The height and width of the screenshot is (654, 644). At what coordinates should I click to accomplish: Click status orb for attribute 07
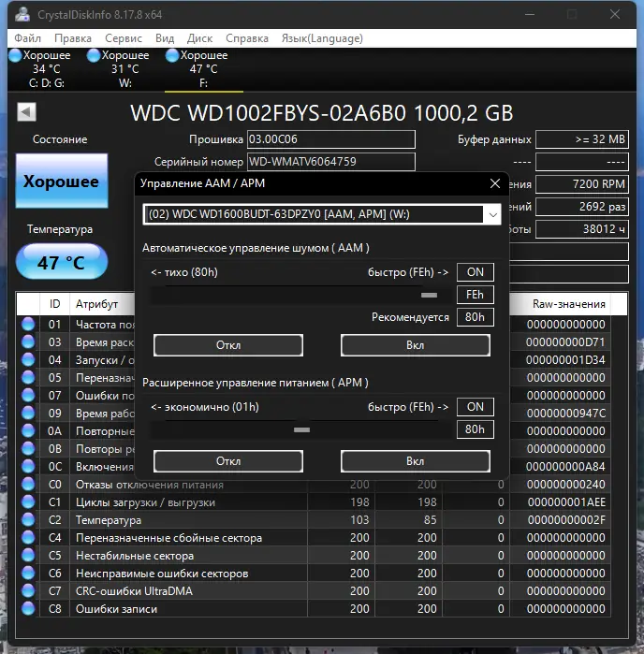(x=28, y=395)
